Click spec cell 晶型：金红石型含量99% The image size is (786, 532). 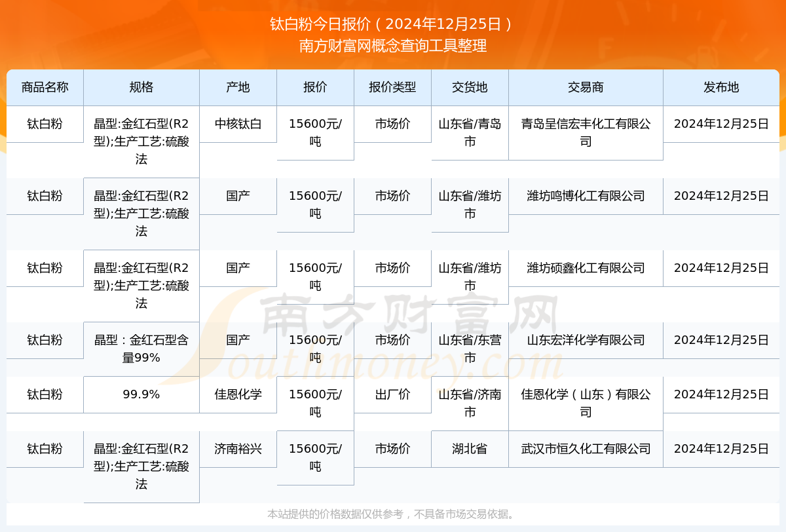tap(141, 349)
